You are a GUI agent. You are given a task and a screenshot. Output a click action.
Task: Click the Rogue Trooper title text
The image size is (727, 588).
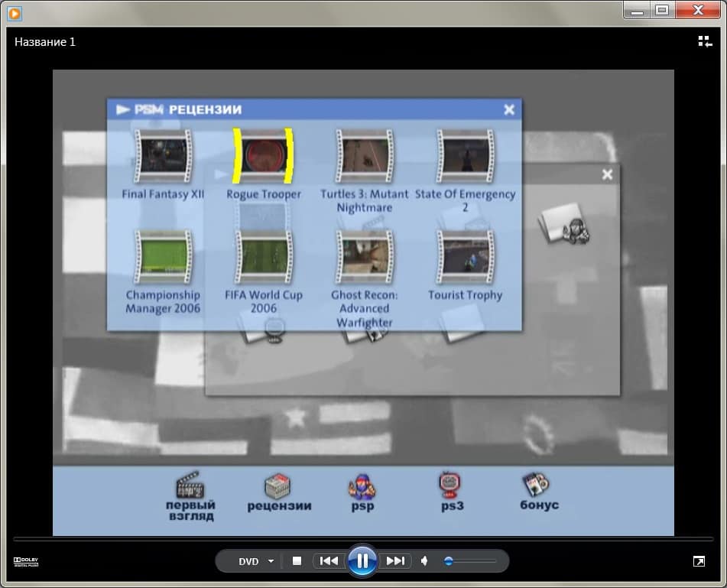pos(263,194)
